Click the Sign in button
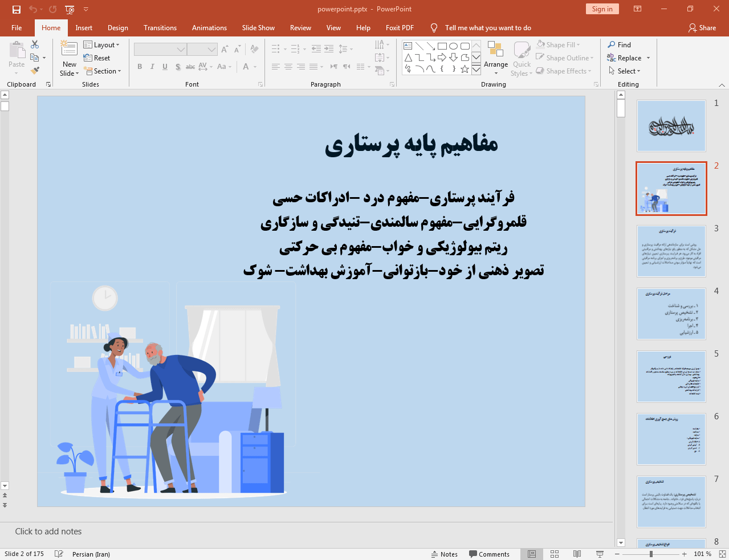This screenshot has width=729, height=560. (602, 9)
